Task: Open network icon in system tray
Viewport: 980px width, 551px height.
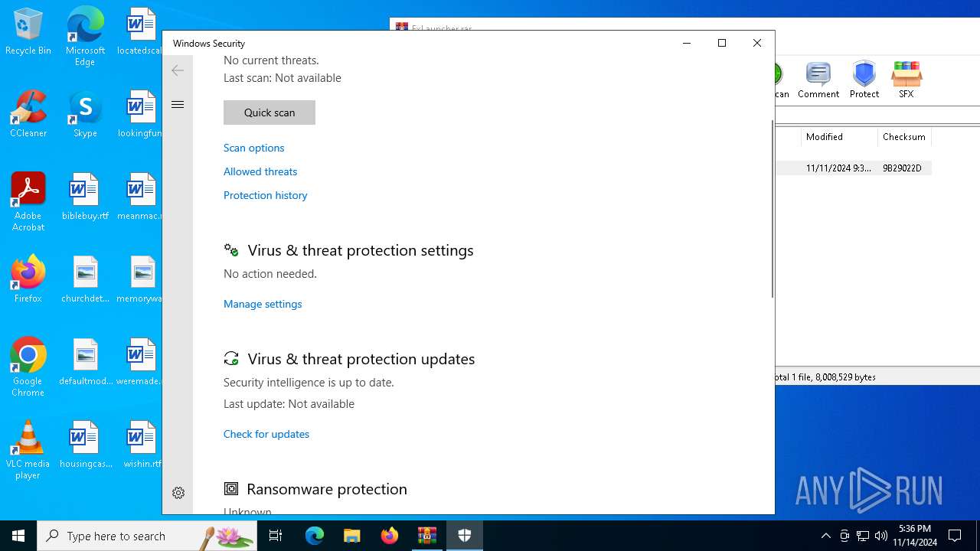Action: click(x=863, y=536)
